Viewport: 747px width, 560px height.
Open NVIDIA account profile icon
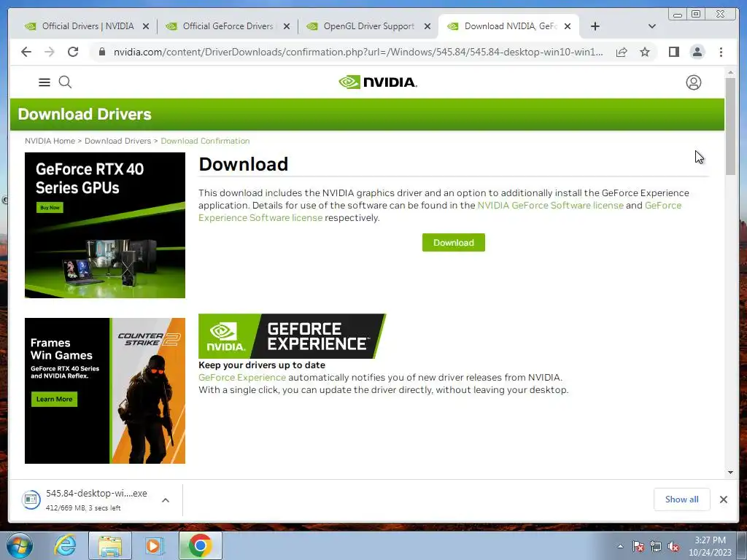693,82
